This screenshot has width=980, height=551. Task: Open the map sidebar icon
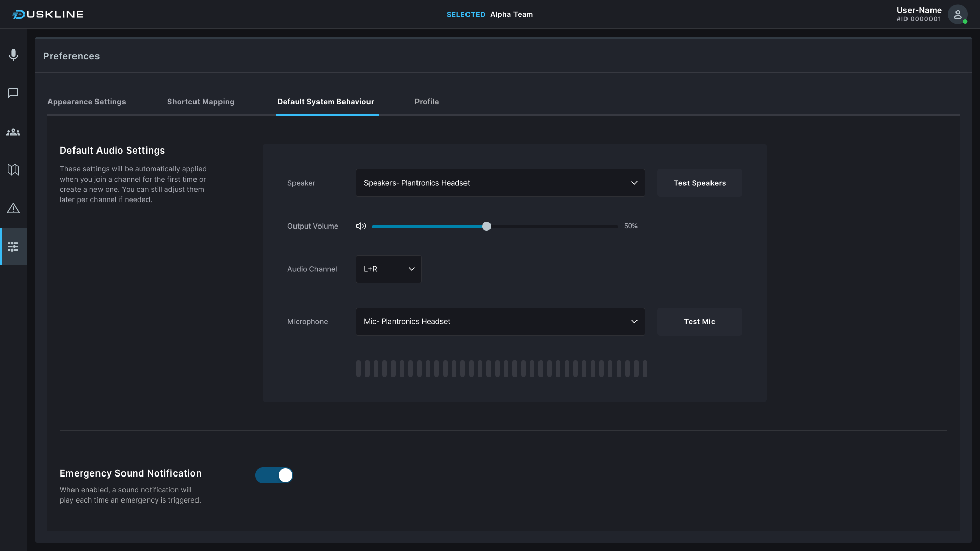click(13, 169)
